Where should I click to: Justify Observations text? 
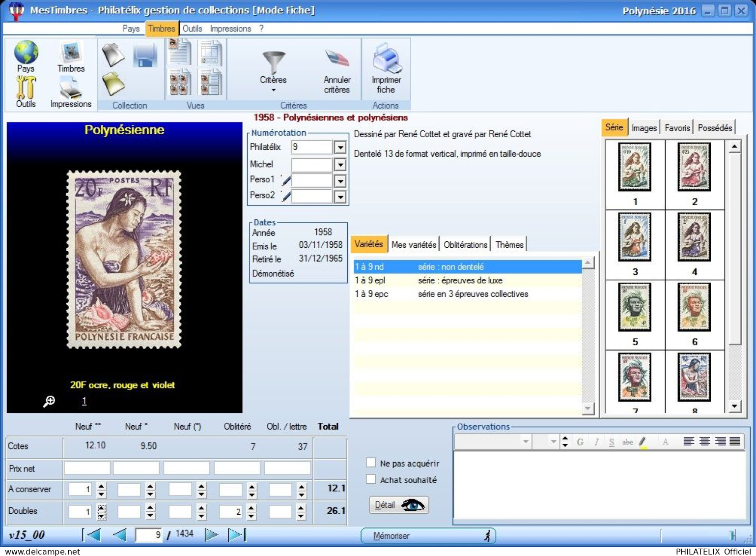(x=735, y=441)
